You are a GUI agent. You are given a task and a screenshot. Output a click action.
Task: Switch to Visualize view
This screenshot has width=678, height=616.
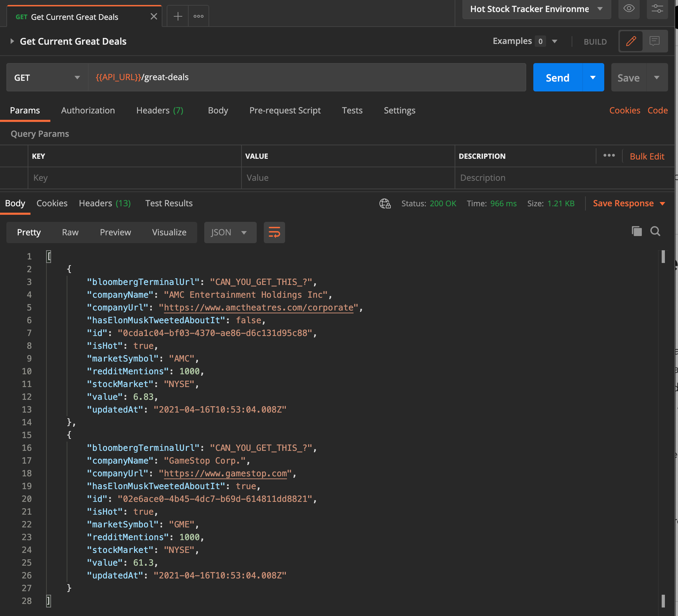pyautogui.click(x=169, y=233)
